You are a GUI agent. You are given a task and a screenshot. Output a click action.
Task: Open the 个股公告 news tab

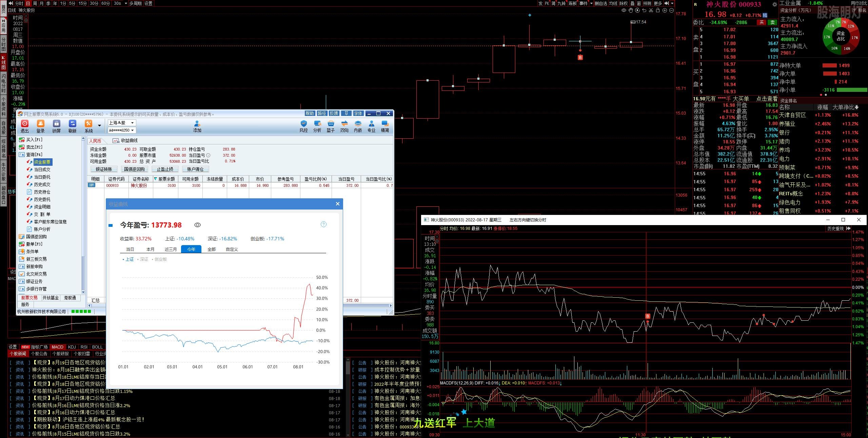pos(39,354)
